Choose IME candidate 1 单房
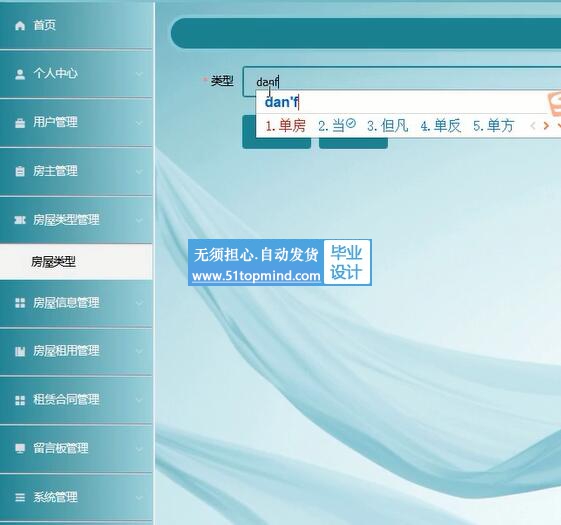Screen dimensions: 561x525 (x=285, y=126)
